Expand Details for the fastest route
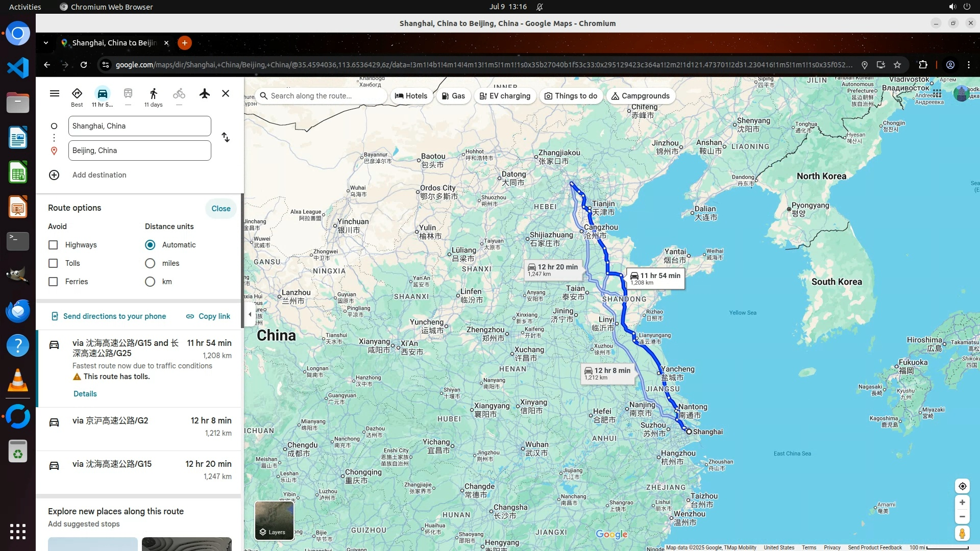The image size is (980, 551). (85, 394)
